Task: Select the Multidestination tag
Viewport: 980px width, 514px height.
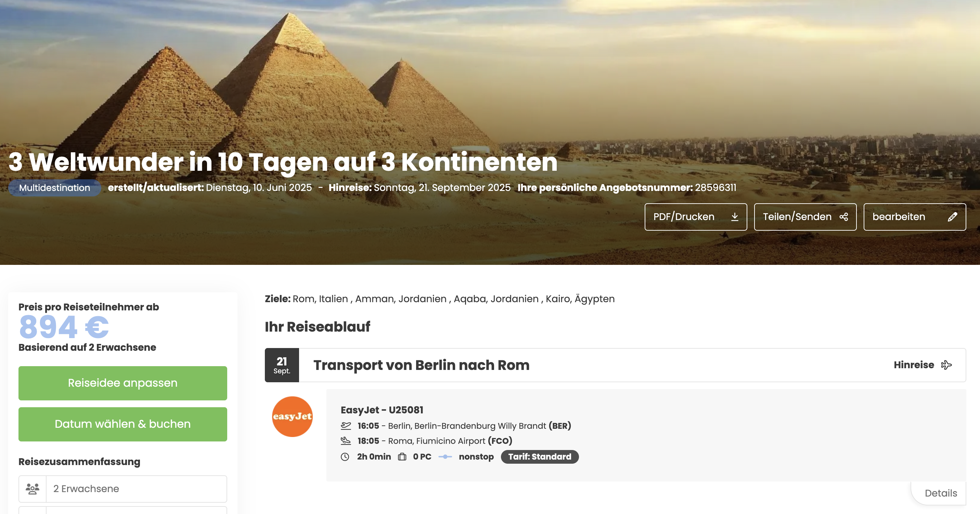Action: (x=54, y=188)
